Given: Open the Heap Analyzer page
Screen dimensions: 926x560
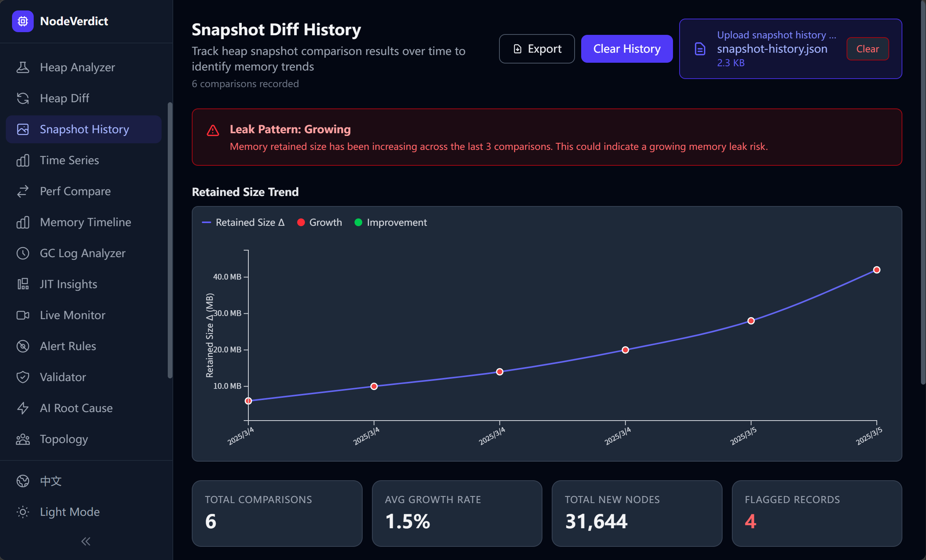Looking at the screenshot, I should pos(84,67).
